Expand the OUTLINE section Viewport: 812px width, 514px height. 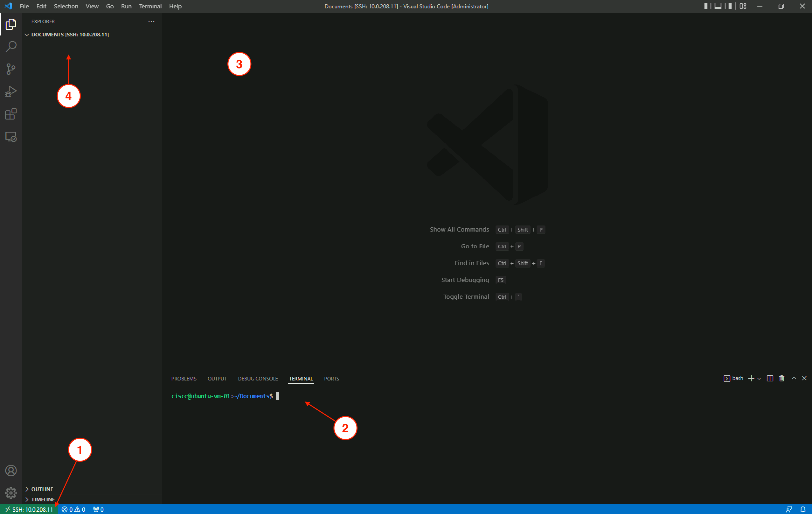click(x=92, y=489)
